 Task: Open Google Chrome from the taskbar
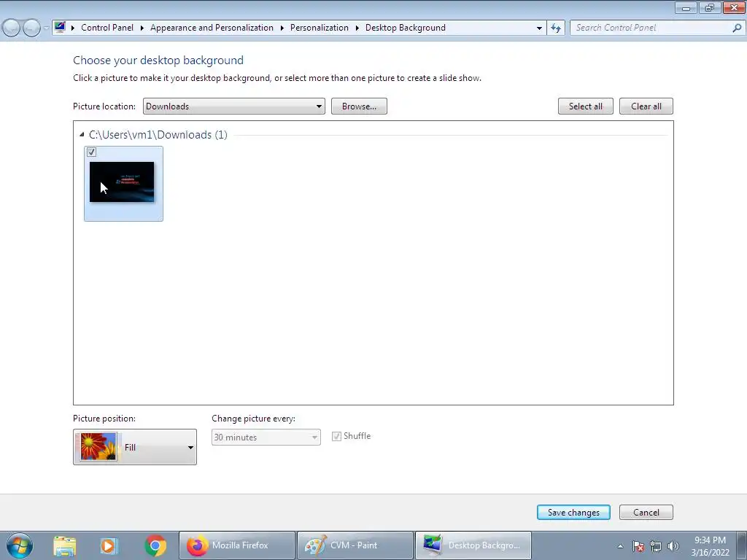click(x=155, y=545)
